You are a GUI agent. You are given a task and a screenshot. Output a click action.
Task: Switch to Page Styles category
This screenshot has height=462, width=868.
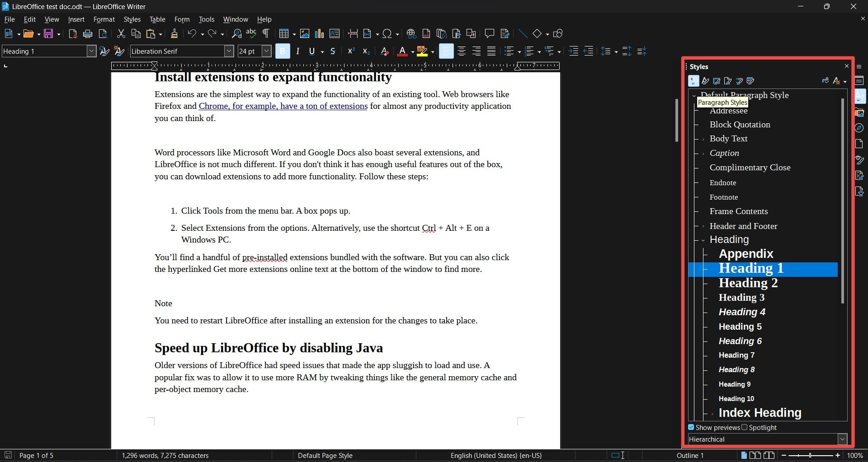tap(728, 81)
